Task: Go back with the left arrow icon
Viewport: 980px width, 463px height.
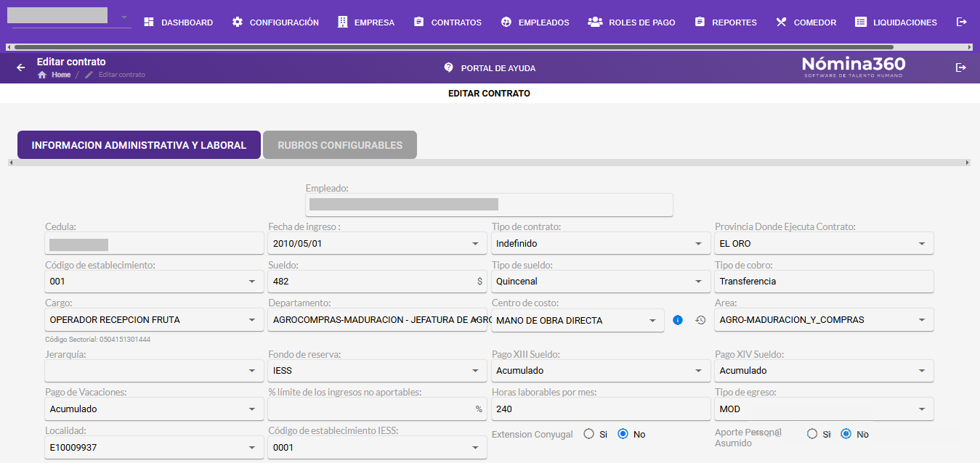Action: [x=20, y=67]
